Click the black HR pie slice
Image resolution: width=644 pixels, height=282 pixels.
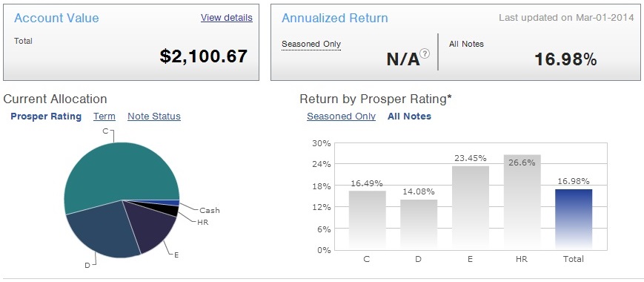point(170,211)
